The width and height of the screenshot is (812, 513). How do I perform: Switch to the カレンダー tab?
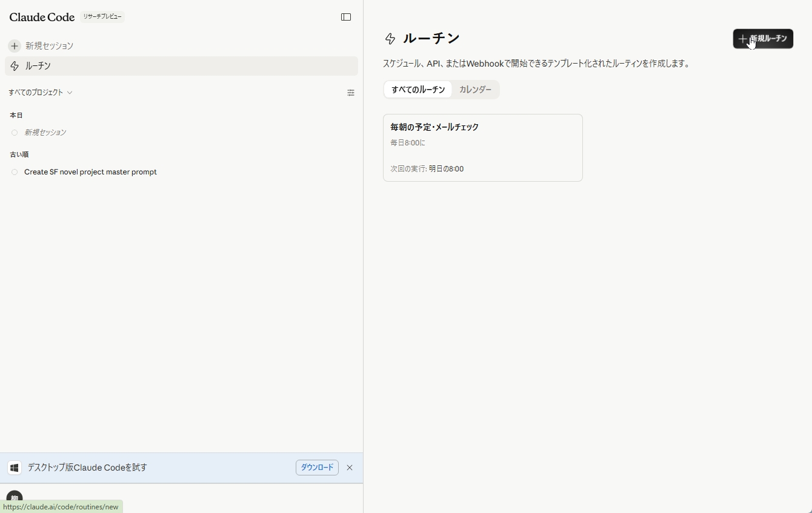[476, 89]
